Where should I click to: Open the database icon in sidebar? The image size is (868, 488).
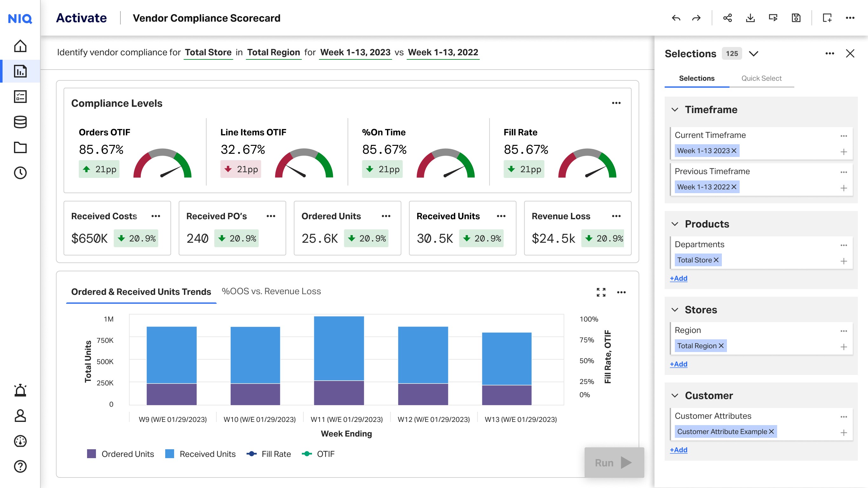(x=20, y=122)
